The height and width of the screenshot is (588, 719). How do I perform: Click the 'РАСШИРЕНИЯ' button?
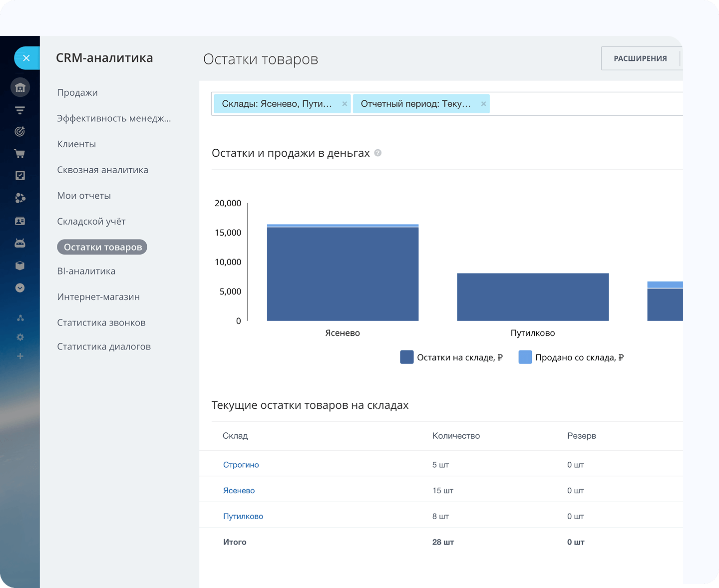pos(640,58)
